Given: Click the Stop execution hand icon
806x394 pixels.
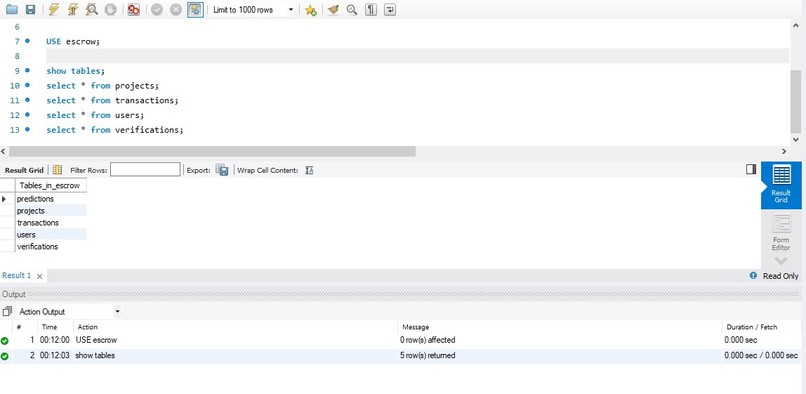Looking at the screenshot, I should 110,9.
